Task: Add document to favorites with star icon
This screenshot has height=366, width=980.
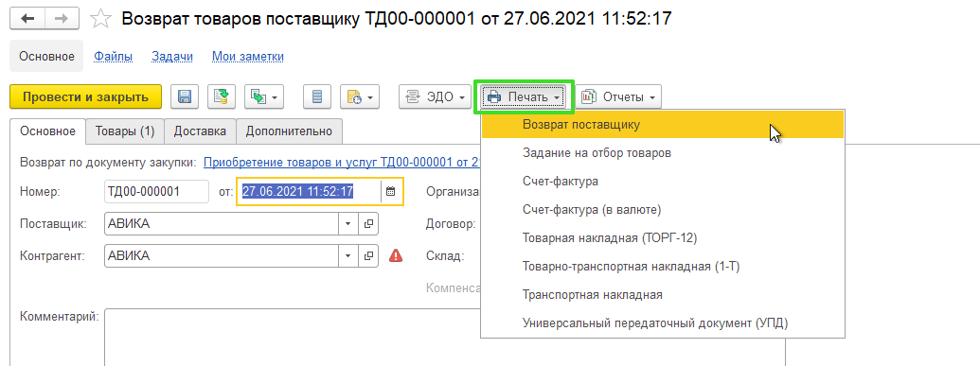Action: point(100,19)
